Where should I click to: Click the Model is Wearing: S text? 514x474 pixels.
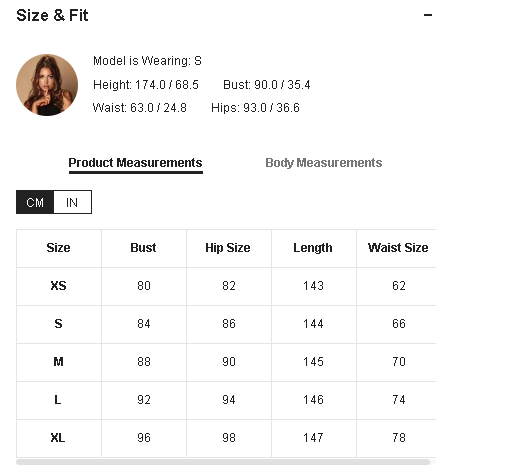pos(147,61)
